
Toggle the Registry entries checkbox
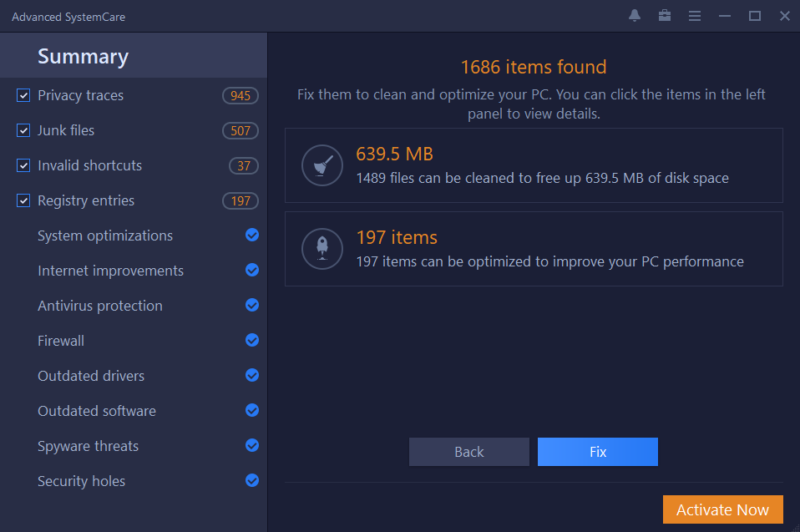(23, 200)
